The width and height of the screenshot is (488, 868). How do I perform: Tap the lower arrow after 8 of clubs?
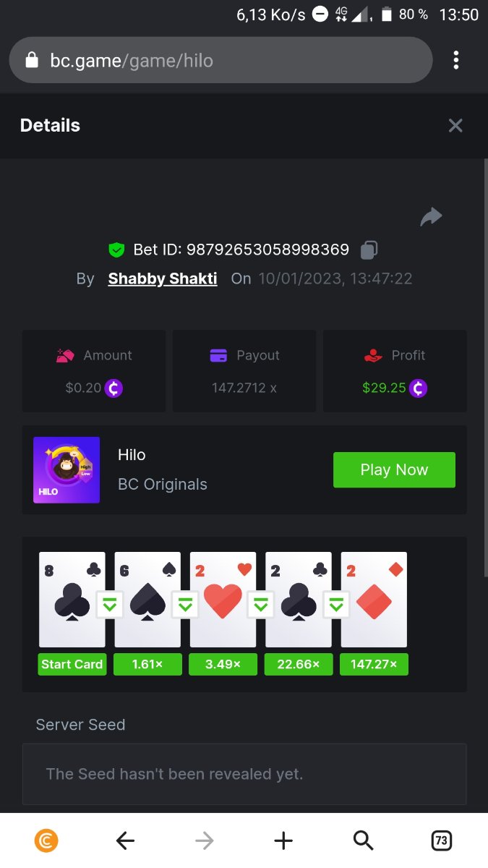pyautogui.click(x=110, y=605)
